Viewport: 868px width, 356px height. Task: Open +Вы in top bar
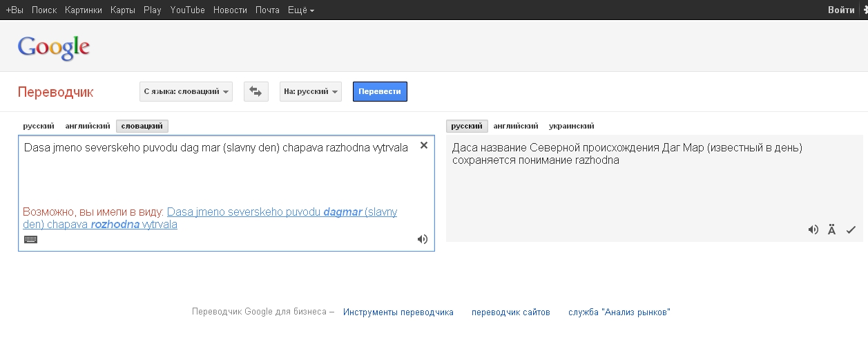pyautogui.click(x=15, y=10)
